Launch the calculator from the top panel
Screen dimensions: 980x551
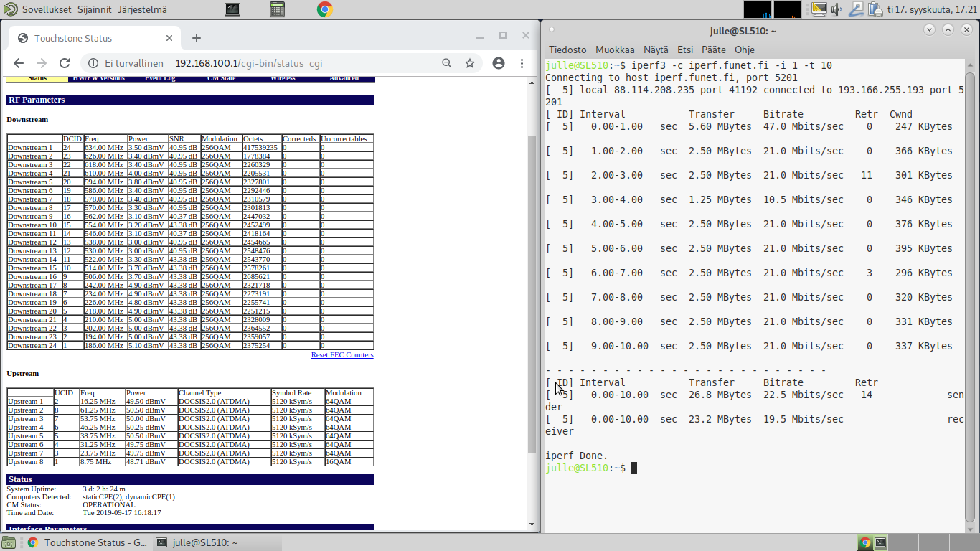coord(278,9)
